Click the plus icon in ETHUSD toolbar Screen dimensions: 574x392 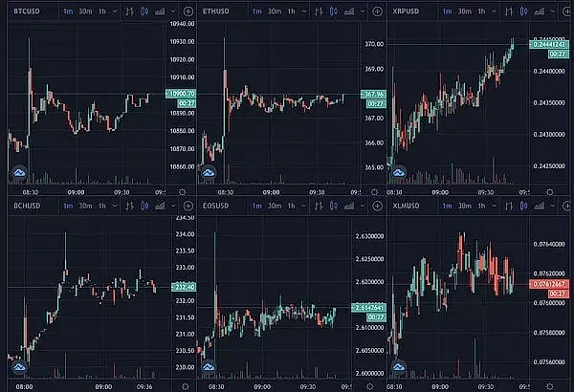378,11
